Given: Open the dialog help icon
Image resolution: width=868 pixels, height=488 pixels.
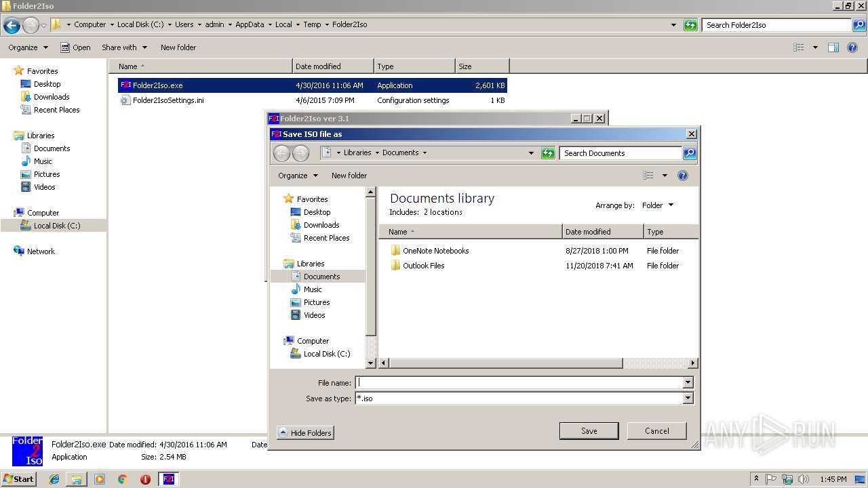Looking at the screenshot, I should pos(683,176).
